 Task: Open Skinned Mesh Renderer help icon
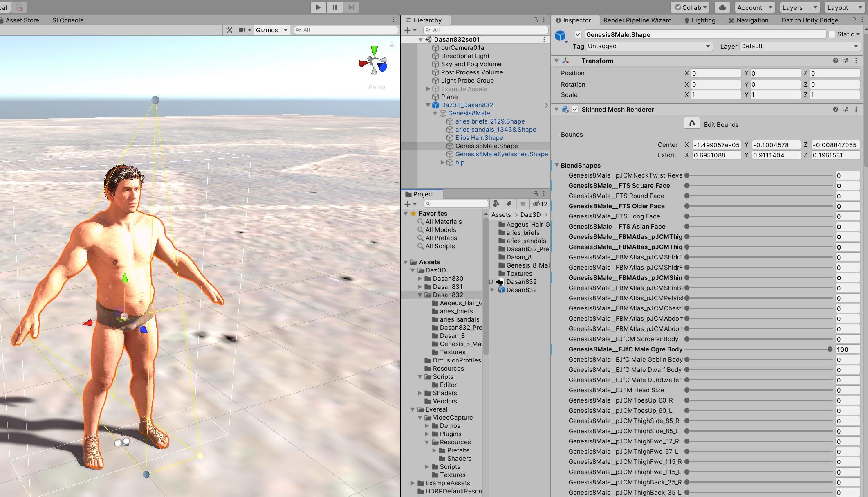click(835, 109)
